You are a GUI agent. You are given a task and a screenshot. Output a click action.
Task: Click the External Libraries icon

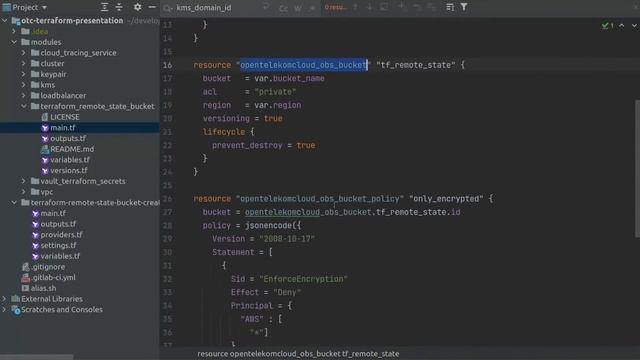click(x=16, y=299)
